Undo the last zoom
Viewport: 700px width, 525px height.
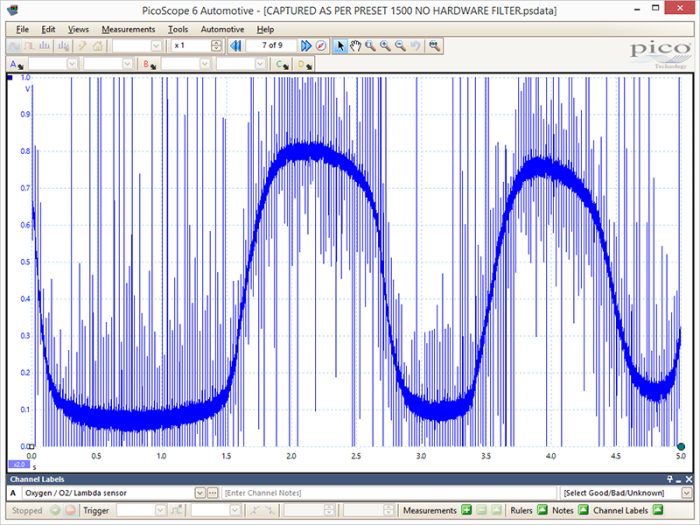point(416,46)
